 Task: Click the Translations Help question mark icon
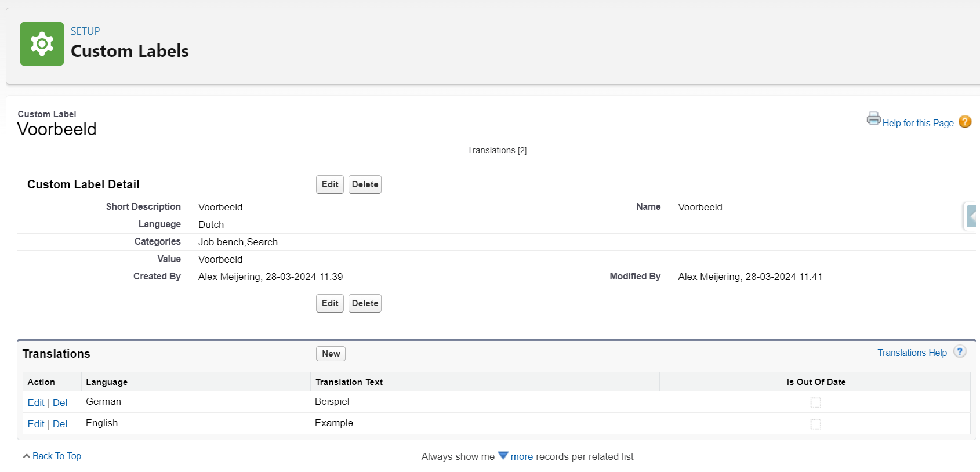click(x=960, y=352)
